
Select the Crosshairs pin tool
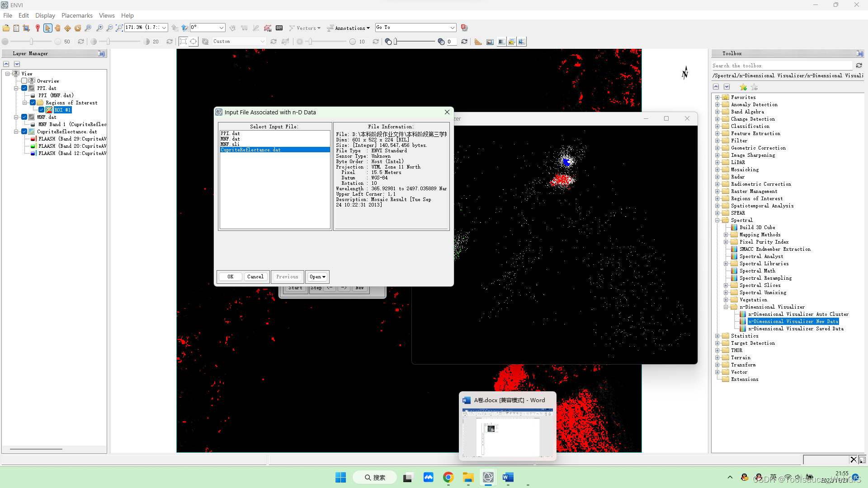[x=38, y=28]
